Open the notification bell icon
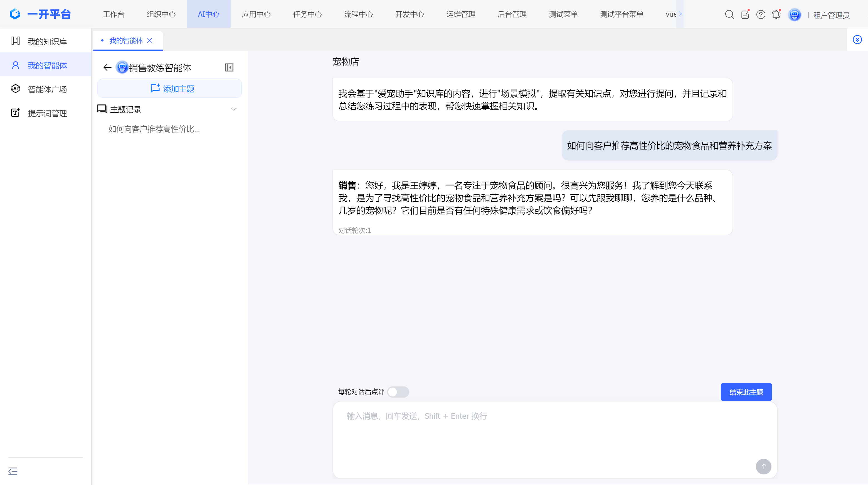This screenshot has width=868, height=485. click(x=776, y=14)
